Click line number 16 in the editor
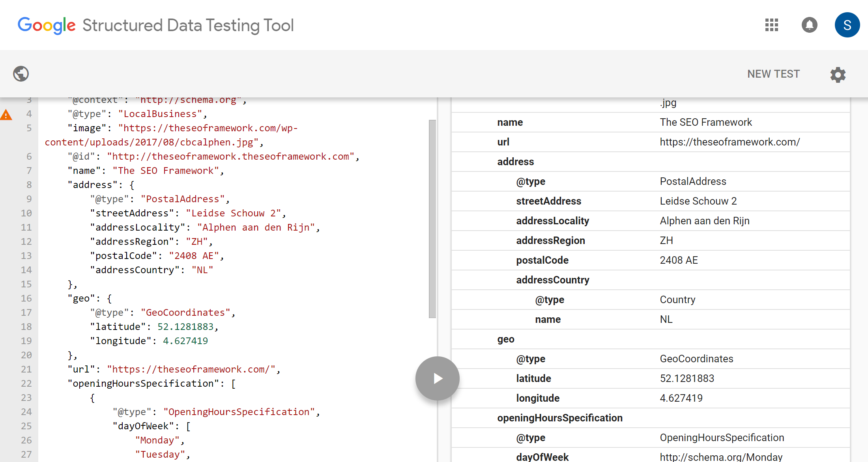This screenshot has height=462, width=868. point(26,298)
